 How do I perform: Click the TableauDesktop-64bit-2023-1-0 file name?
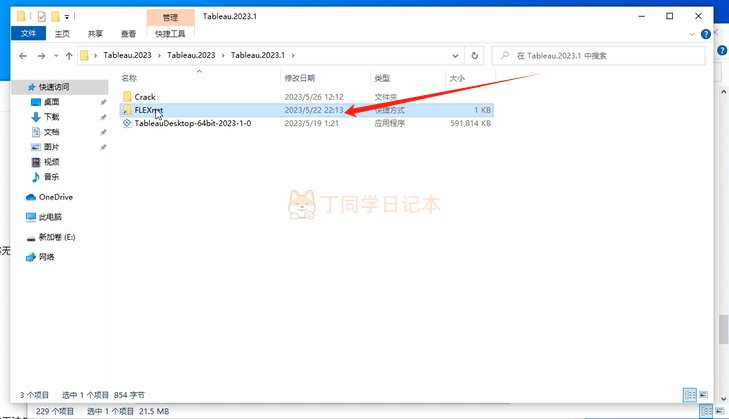[x=192, y=123]
